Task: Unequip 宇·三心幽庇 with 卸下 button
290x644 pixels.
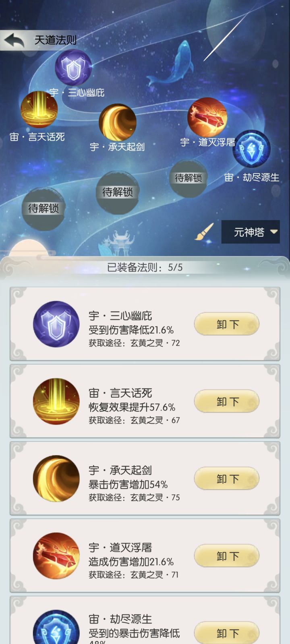Action: (x=227, y=324)
